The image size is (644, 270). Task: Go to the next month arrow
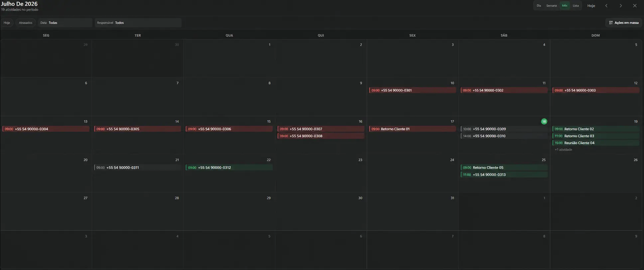click(x=620, y=6)
